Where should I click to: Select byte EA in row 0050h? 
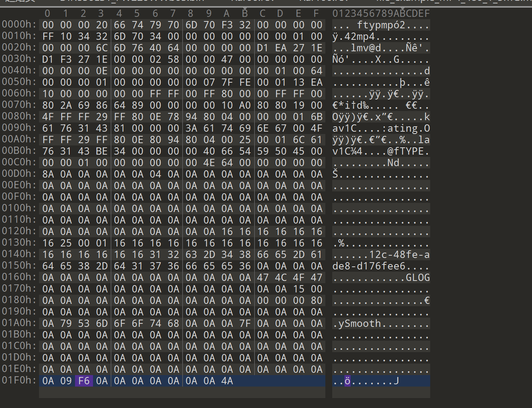click(x=317, y=82)
